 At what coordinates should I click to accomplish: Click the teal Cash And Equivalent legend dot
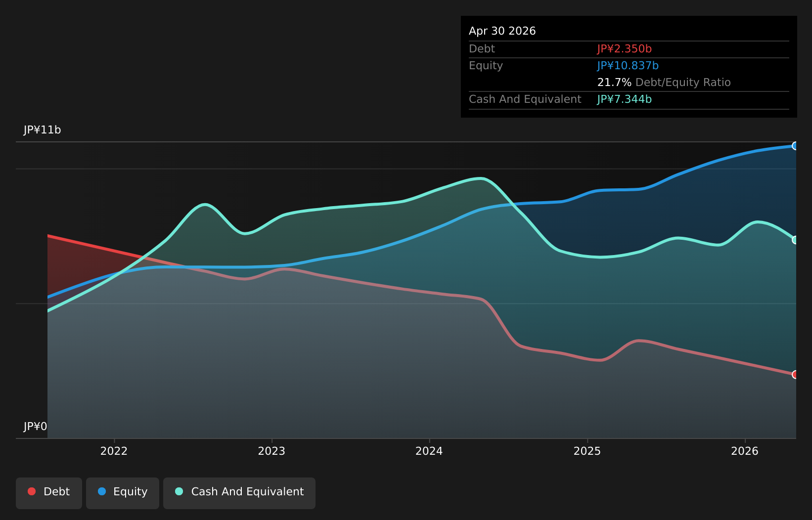pos(179,491)
